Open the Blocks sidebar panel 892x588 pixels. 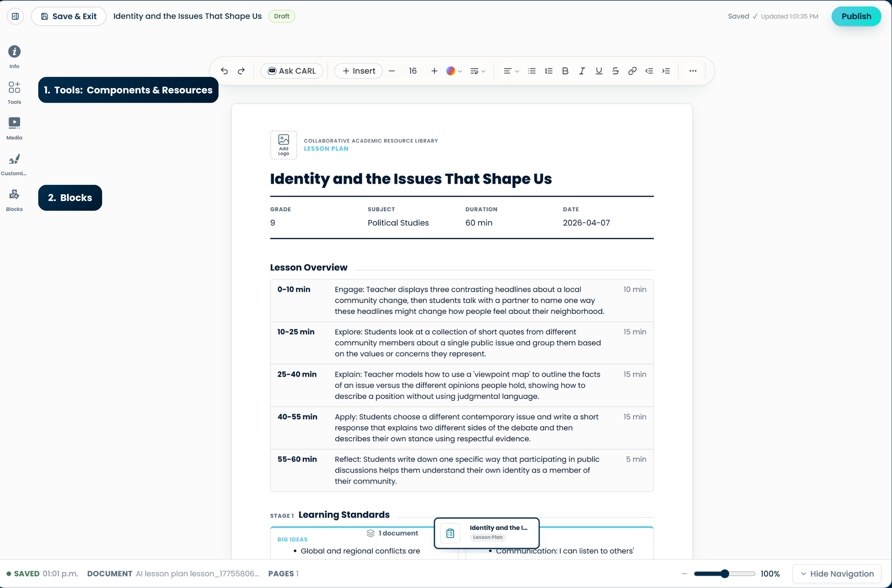pos(14,200)
